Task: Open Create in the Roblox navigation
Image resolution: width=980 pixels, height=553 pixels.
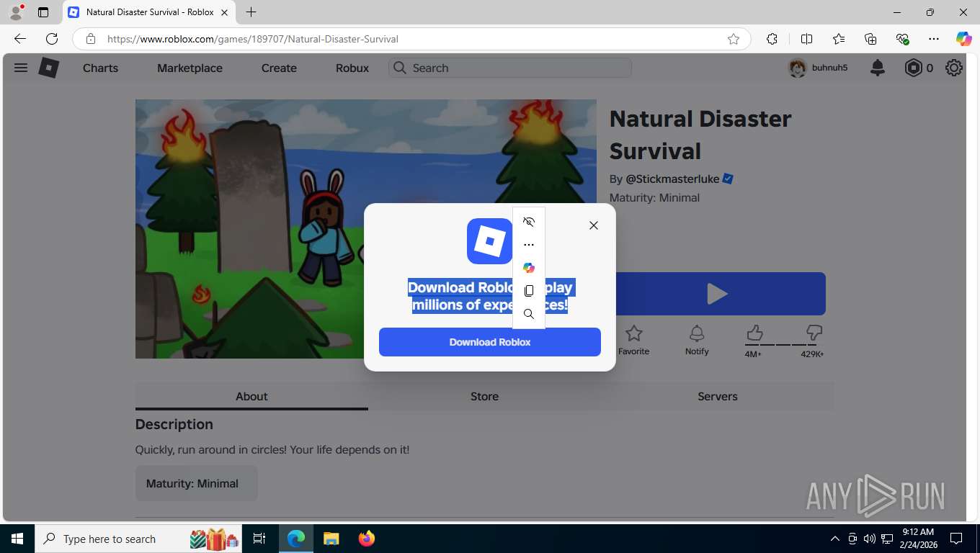Action: [x=279, y=68]
